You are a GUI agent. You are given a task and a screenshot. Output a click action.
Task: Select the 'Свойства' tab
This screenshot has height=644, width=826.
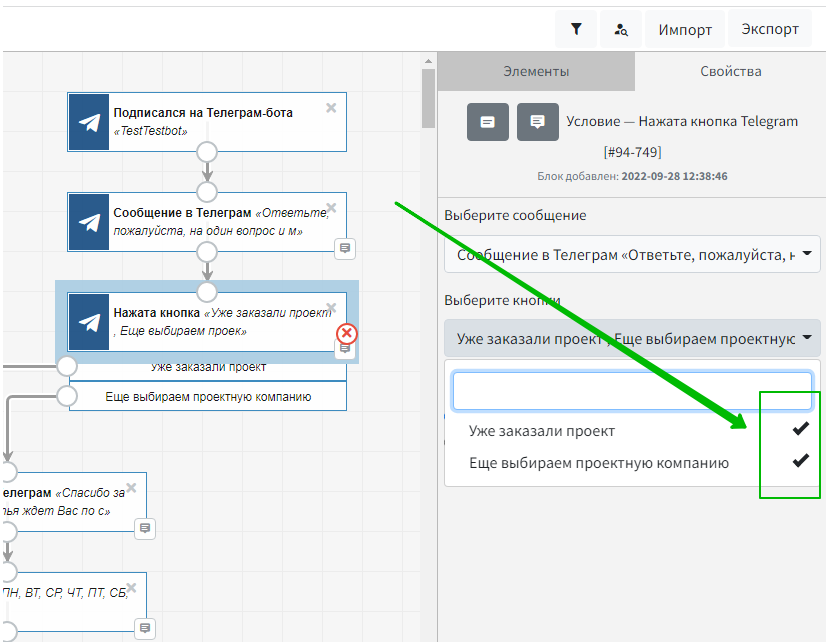[x=731, y=71]
